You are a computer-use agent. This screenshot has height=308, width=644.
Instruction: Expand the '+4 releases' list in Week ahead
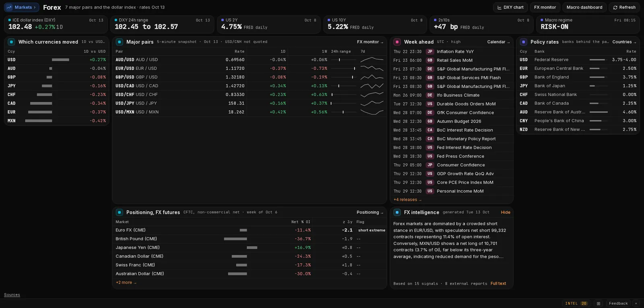click(x=407, y=200)
